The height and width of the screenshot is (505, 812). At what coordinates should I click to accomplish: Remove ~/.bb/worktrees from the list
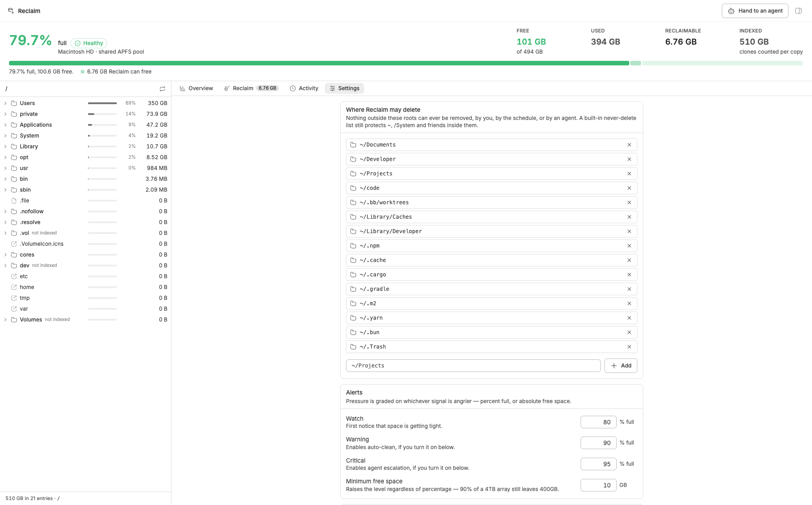[629, 202]
